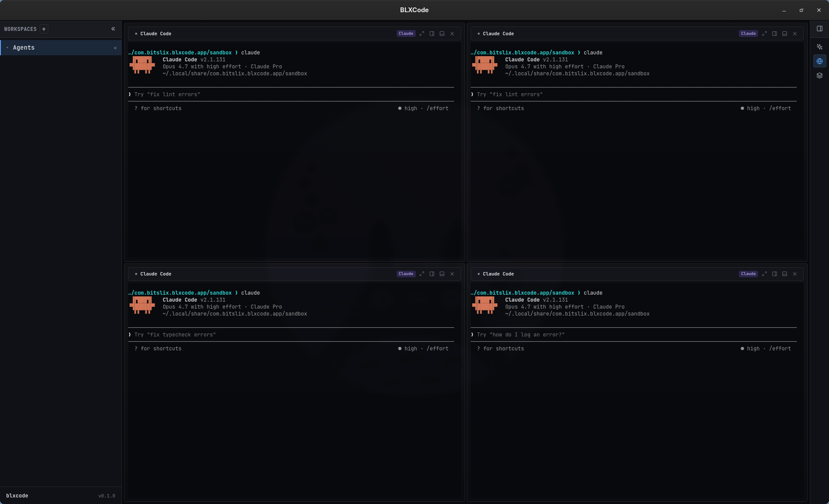Click the Claude mascot logo in the top-left pane
The width and height of the screenshot is (829, 504).
[142, 65]
